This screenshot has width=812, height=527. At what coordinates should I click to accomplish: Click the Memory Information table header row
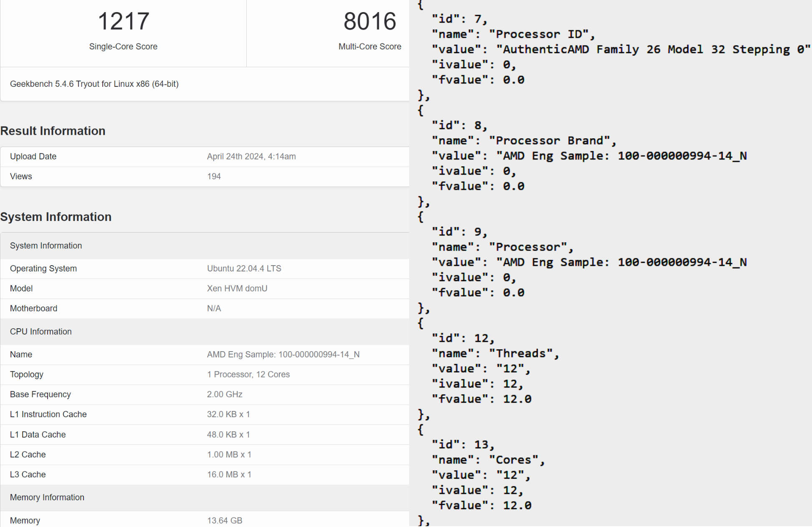click(47, 497)
